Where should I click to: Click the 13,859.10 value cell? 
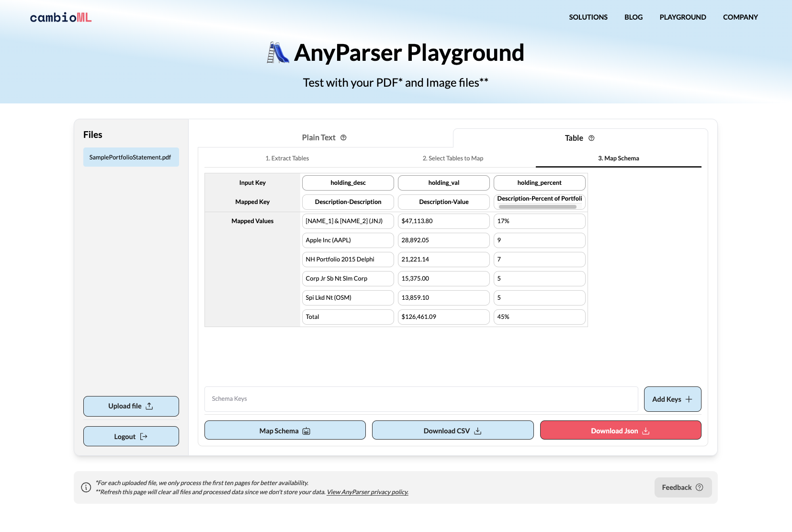click(x=444, y=298)
